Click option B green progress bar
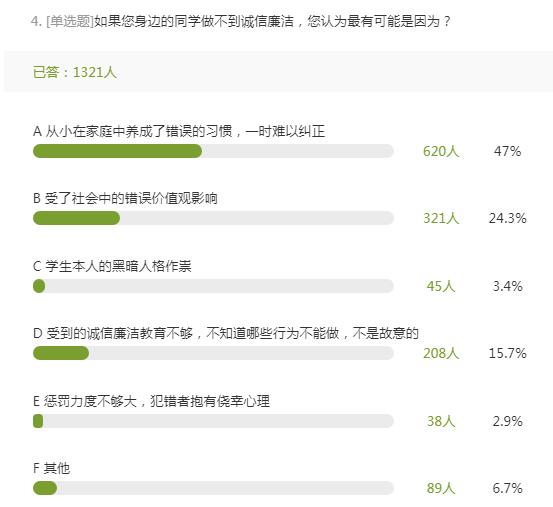Screen dimensions: 553x507 tap(77, 218)
